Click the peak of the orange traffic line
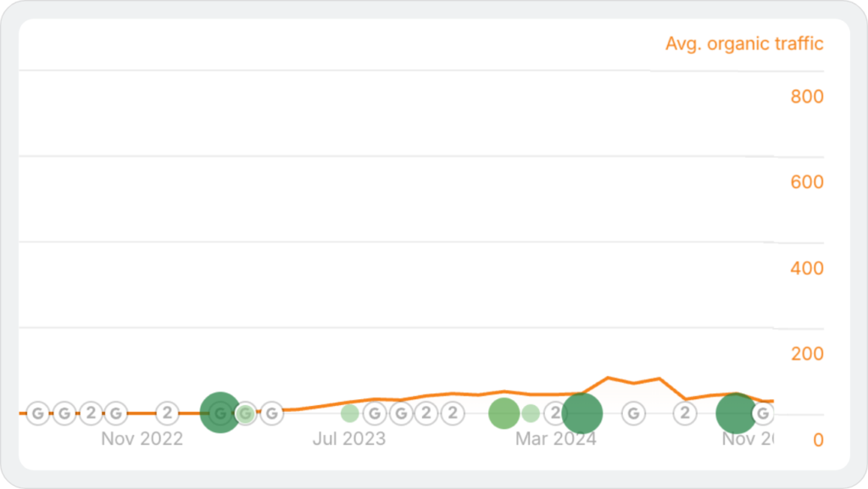Screen dimensions: 868x489 pos(608,377)
